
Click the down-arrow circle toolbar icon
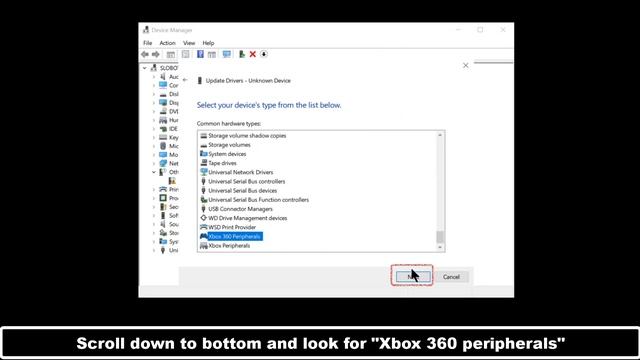point(264,54)
